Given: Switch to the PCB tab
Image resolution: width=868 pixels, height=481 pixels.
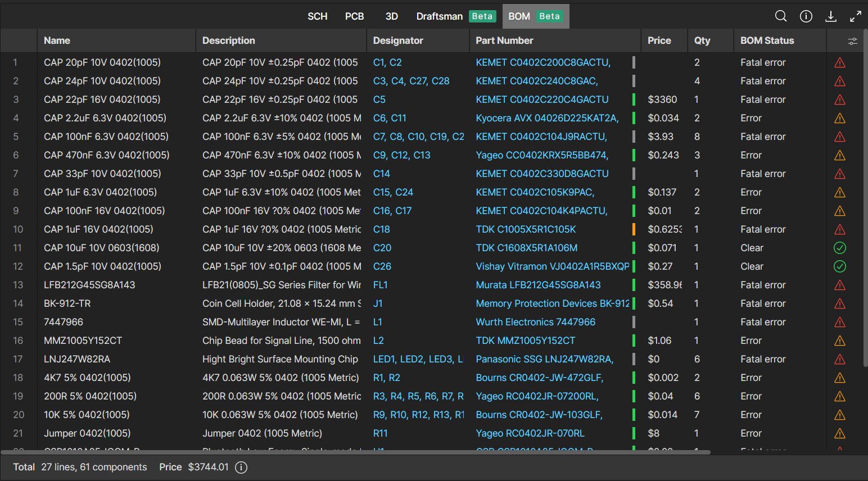Looking at the screenshot, I should click(x=354, y=16).
